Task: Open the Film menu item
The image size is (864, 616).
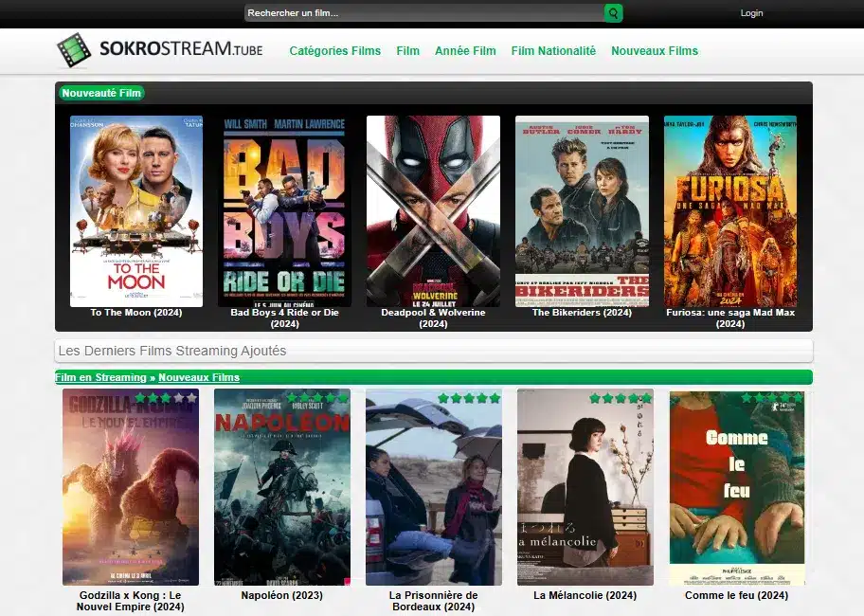Action: (407, 50)
